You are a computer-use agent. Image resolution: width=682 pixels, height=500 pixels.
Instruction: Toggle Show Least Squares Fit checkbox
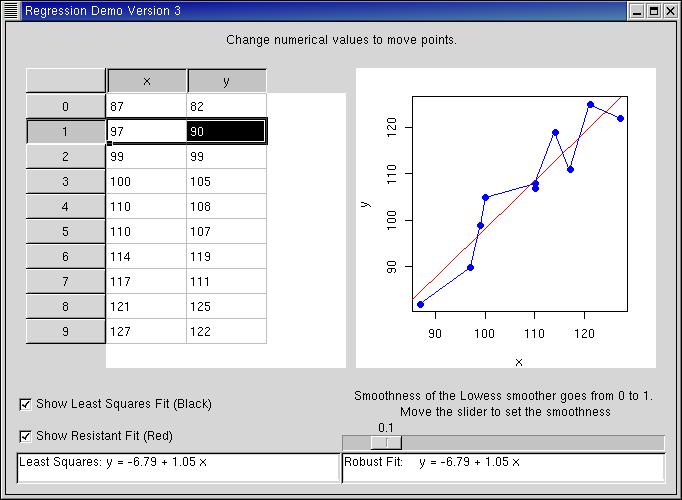point(25,404)
